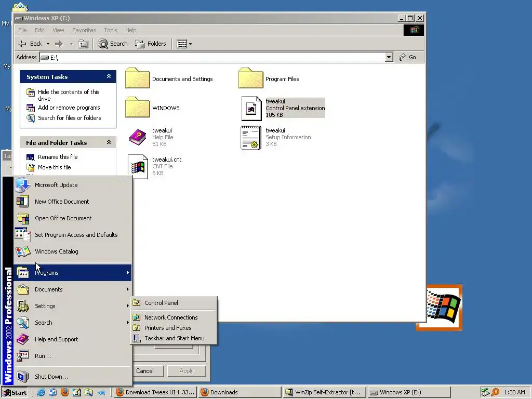Screen dimensions: 532x399
Task: Open the Address bar dropdown
Action: tap(389, 57)
